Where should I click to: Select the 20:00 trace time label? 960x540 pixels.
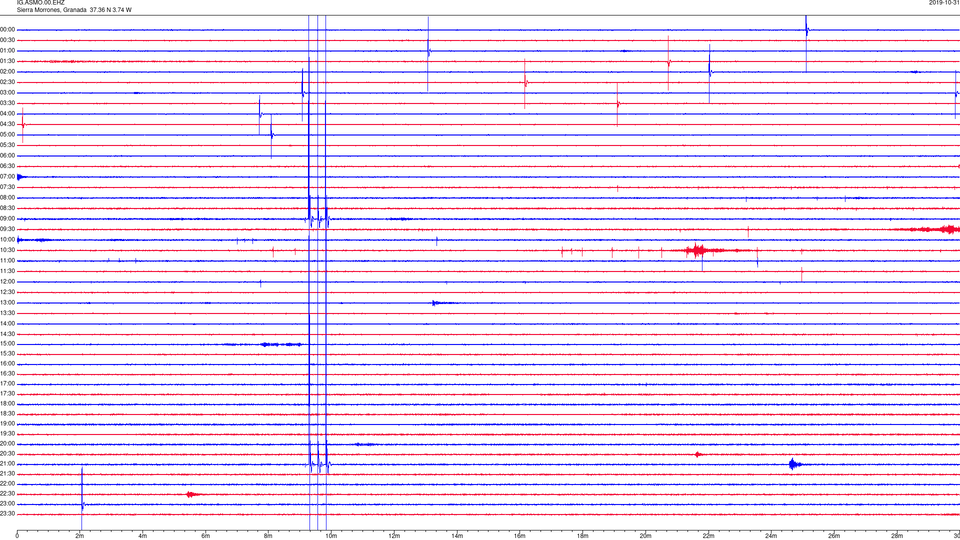click(x=7, y=444)
